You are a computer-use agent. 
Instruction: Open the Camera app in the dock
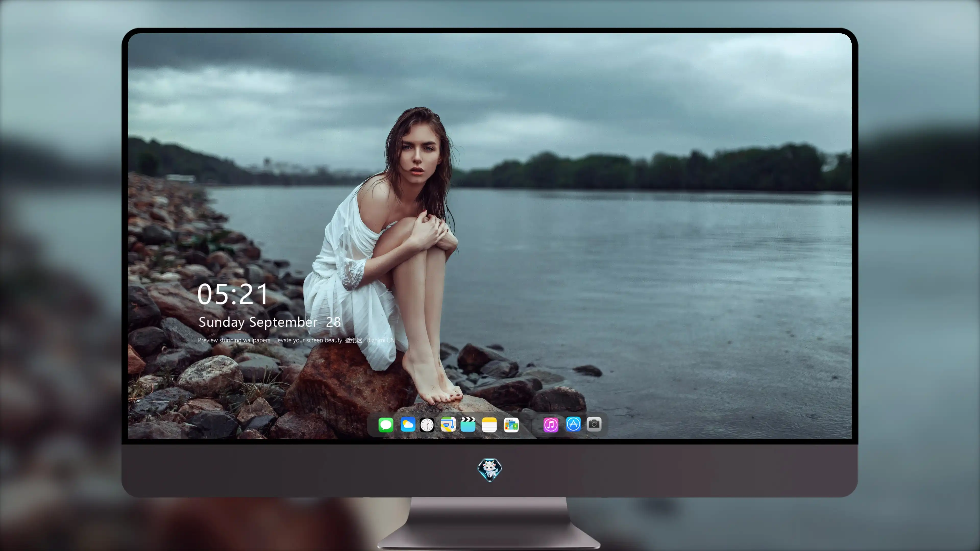click(x=594, y=424)
